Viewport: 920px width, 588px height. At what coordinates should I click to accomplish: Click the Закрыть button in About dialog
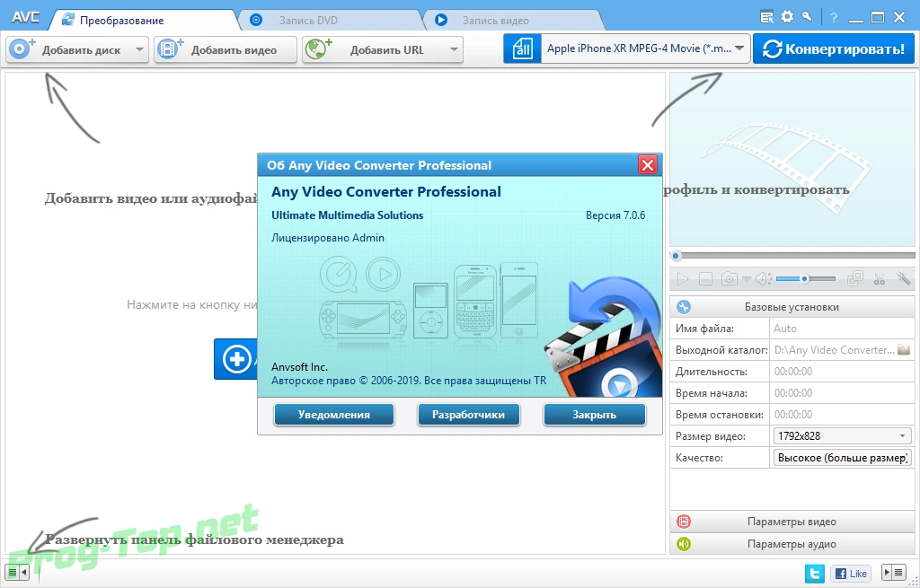pos(595,415)
